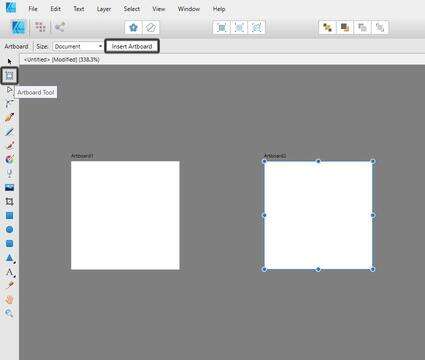Viewport: 425px width, 360px height.
Task: Click the leftmost framed-square alignment icon
Action: (221, 27)
